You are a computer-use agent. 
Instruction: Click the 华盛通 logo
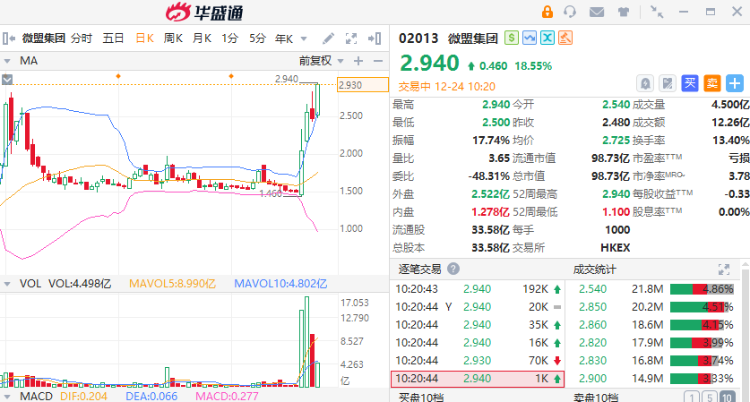coord(205,12)
